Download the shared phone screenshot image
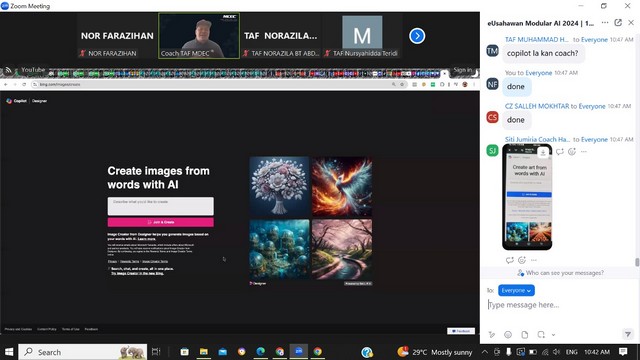 [543, 153]
